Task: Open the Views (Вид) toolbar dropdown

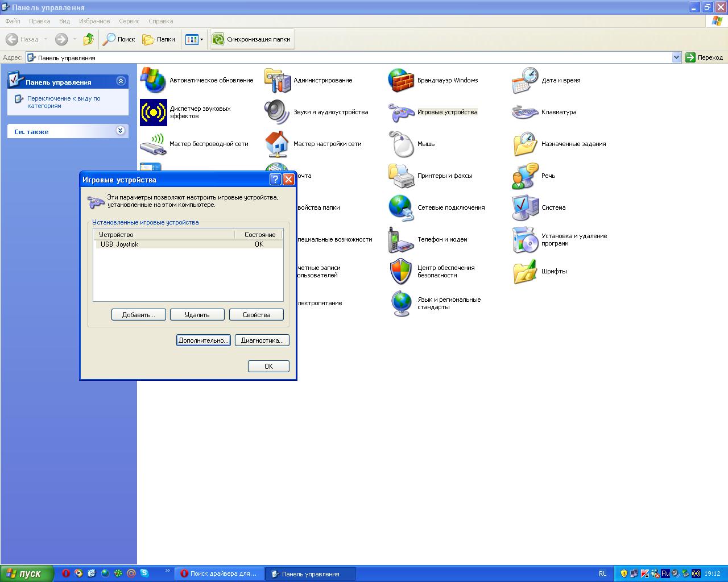Action: coord(194,39)
